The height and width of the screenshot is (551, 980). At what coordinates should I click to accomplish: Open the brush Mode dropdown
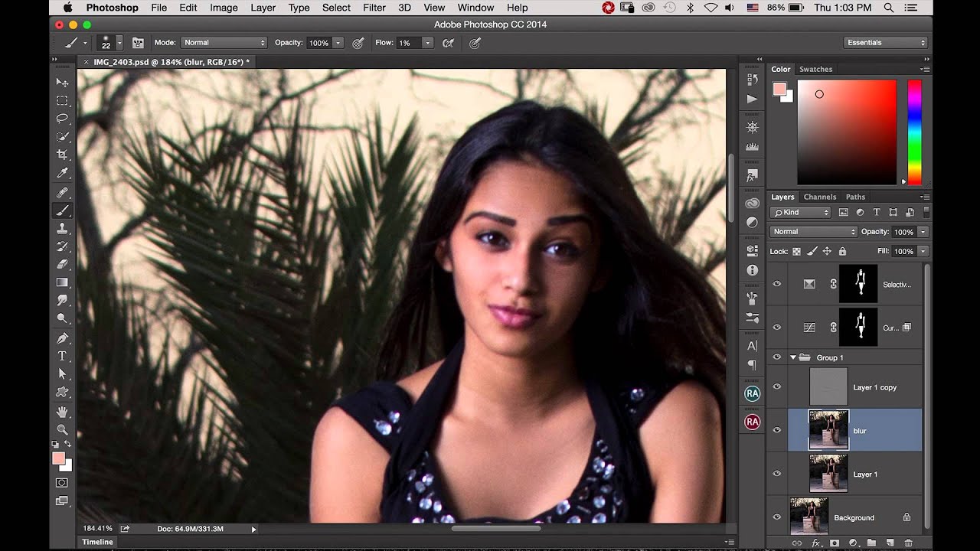click(224, 43)
